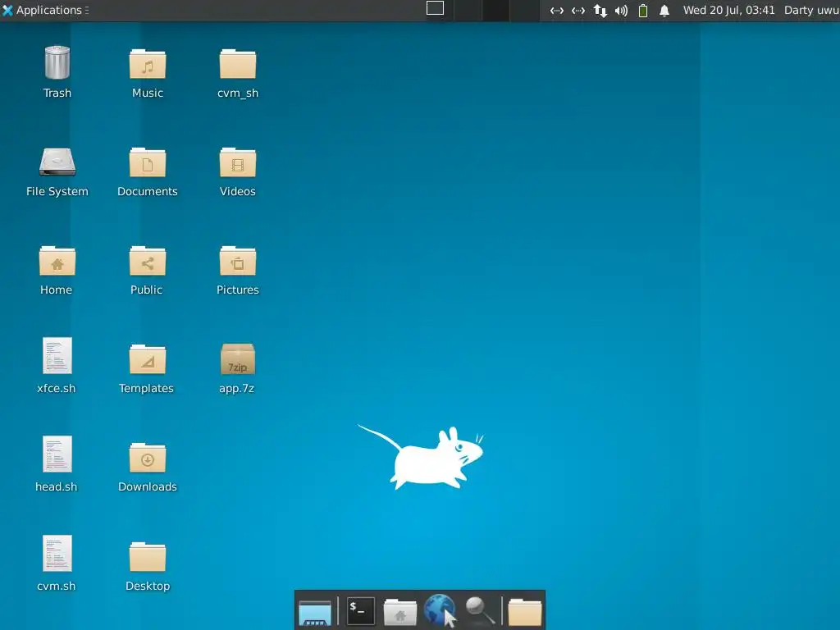Image resolution: width=840 pixels, height=630 pixels.
Task: Select the Public folder icon
Action: tap(148, 261)
